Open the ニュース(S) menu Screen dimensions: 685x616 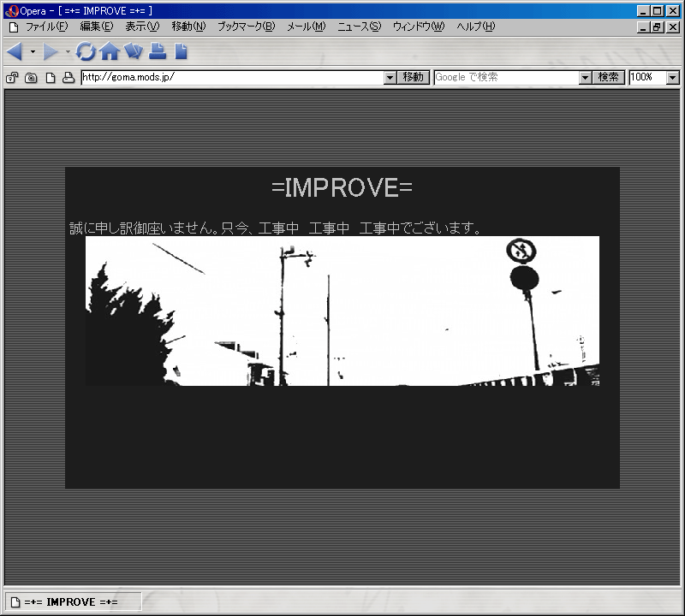coord(359,27)
